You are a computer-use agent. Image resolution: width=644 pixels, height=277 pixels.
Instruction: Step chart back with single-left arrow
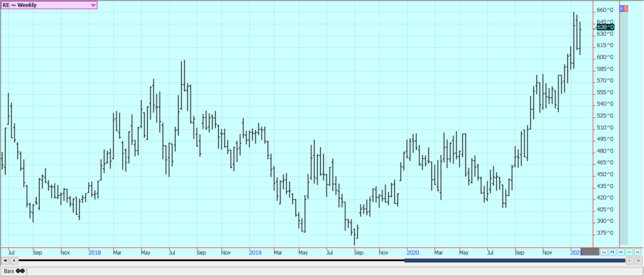click(14, 261)
